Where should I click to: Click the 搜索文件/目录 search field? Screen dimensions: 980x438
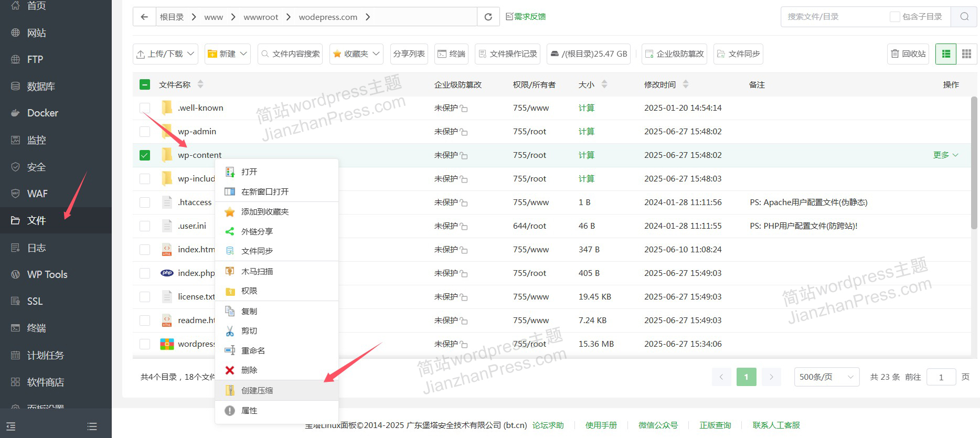[x=834, y=17]
